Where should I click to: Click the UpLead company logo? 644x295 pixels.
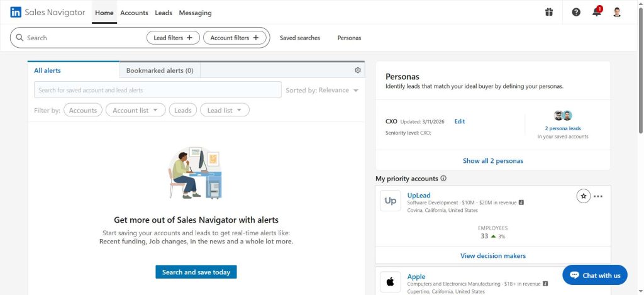tap(390, 201)
